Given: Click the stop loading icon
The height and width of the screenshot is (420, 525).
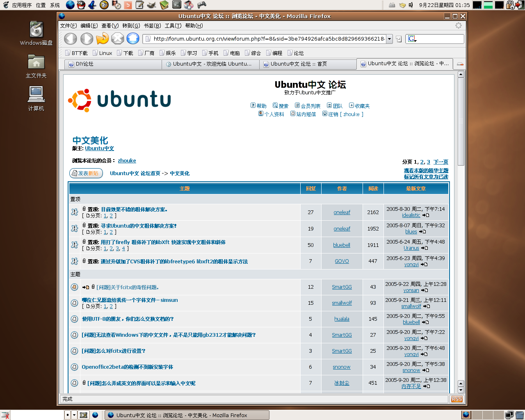Looking at the screenshot, I should [x=118, y=39].
